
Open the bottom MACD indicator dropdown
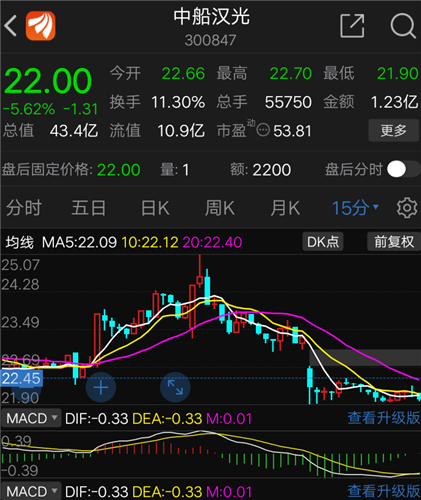tap(31, 491)
